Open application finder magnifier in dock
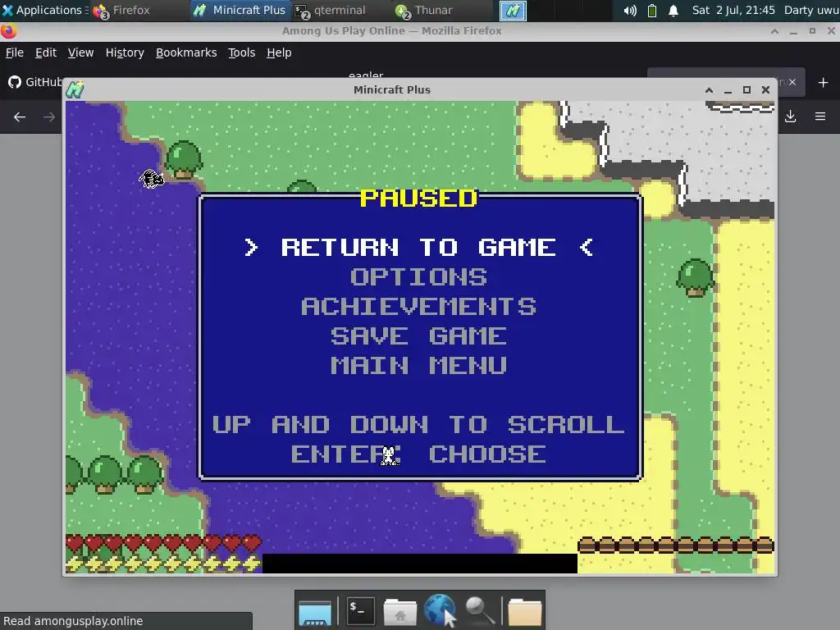The width and height of the screenshot is (840, 630). (x=479, y=610)
